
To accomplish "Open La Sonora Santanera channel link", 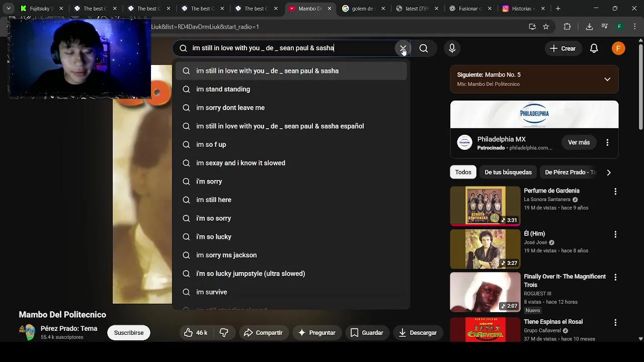I will coord(547,200).
